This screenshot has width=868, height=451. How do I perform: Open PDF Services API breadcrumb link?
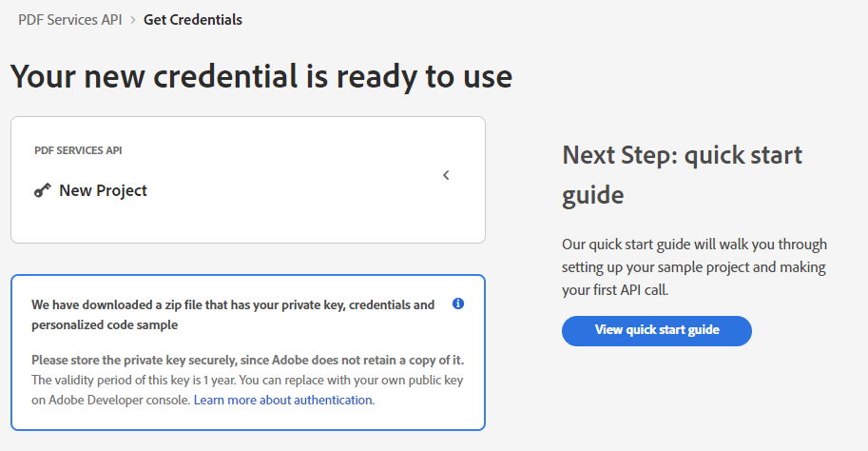point(69,20)
